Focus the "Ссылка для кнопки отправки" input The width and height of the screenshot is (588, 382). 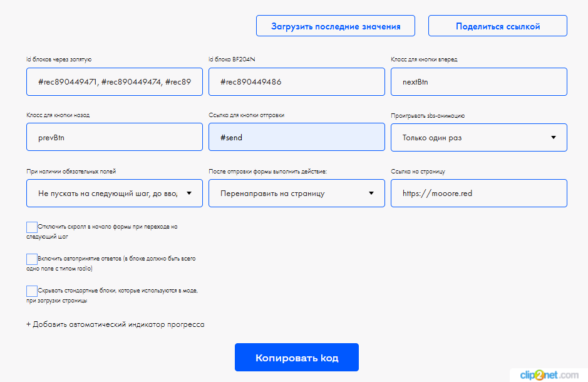click(x=296, y=138)
